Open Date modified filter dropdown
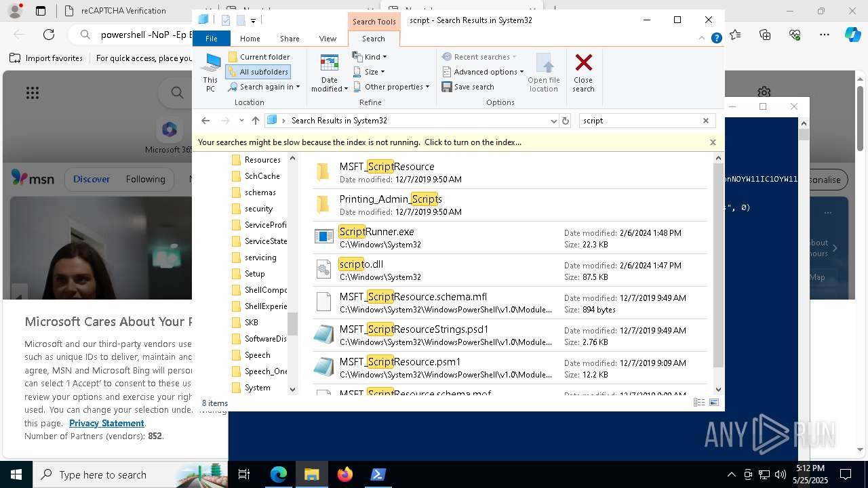 [x=330, y=73]
